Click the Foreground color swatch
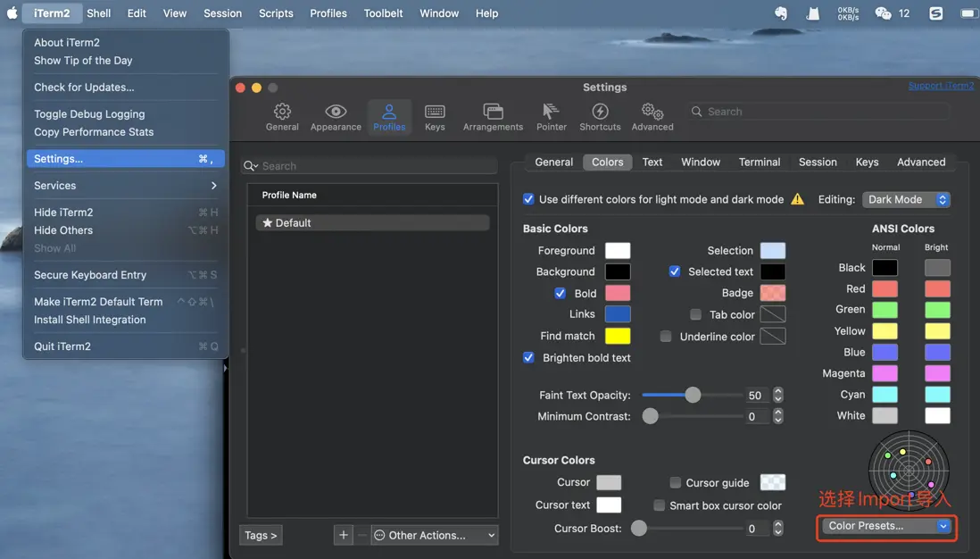This screenshot has height=559, width=980. 618,251
